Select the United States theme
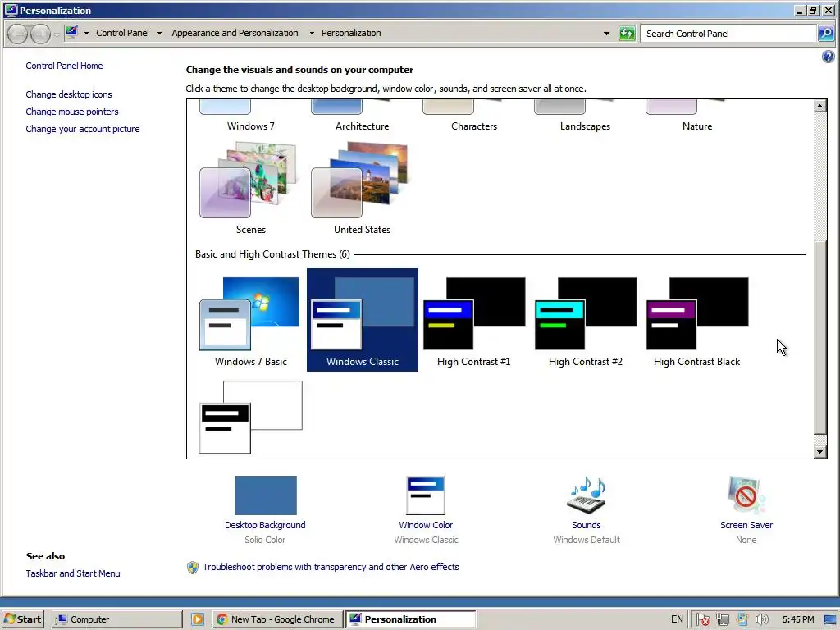The height and width of the screenshot is (630, 840). click(362, 188)
